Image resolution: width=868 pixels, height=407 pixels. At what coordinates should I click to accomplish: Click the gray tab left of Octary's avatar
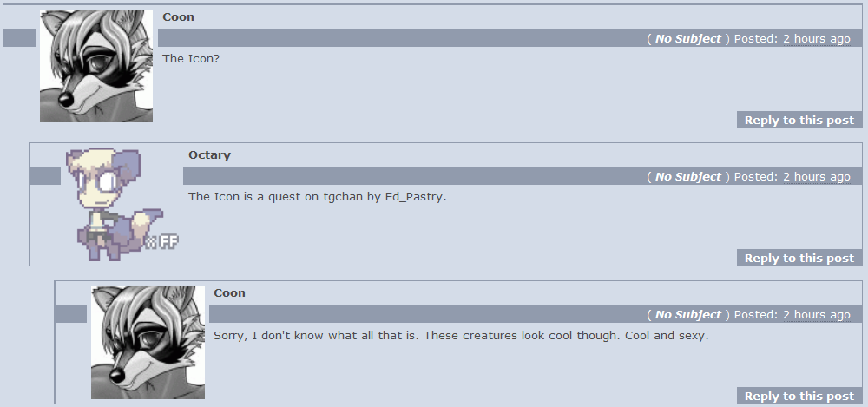(44, 176)
